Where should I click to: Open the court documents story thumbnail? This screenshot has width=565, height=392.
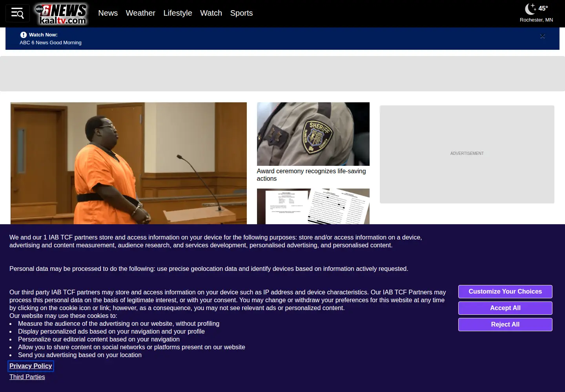pyautogui.click(x=313, y=206)
